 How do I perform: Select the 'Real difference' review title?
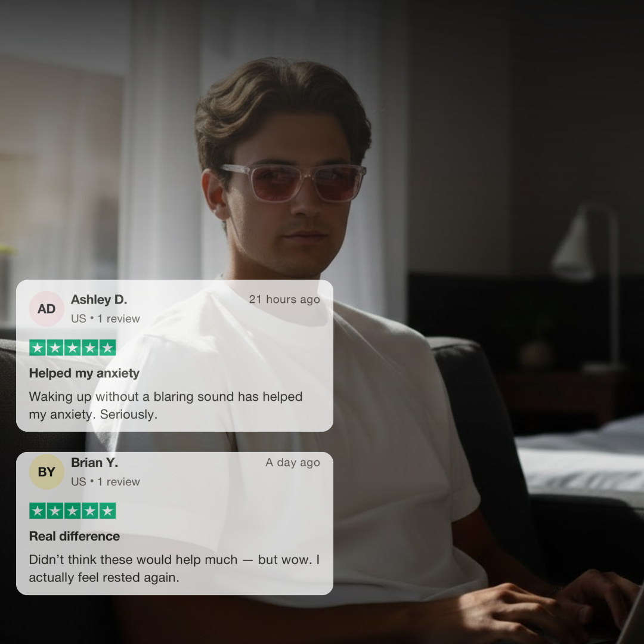[75, 537]
